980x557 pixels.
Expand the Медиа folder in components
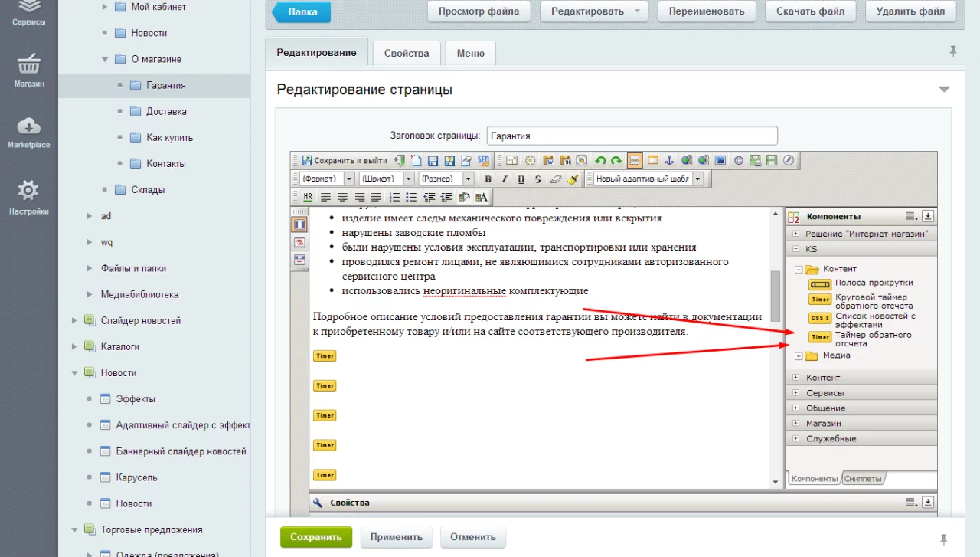pyautogui.click(x=799, y=355)
